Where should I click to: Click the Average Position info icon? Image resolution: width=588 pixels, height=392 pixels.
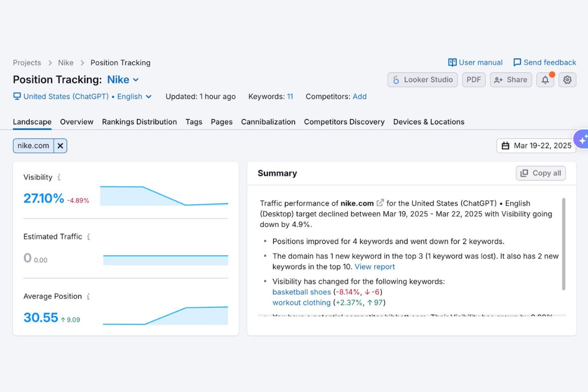(x=88, y=296)
